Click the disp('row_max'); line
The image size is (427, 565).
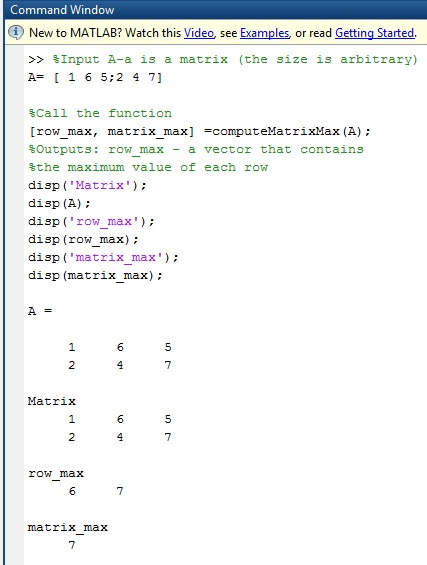coord(92,221)
